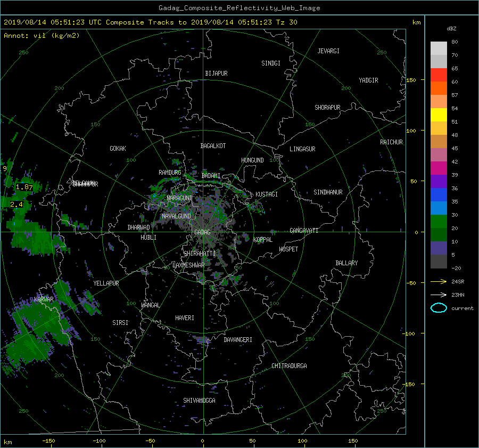This screenshot has width=479, height=448.
Task: Click the white 23MN arrow legend icon
Action: (x=439, y=295)
